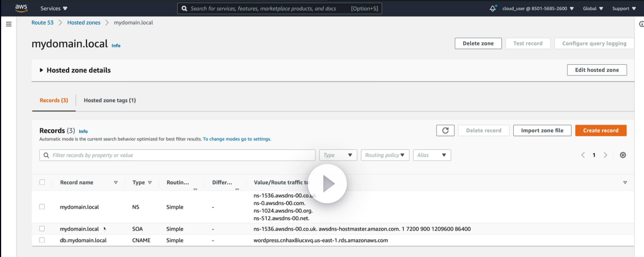Select the SOA record checkbox
The image size is (644, 257).
42,229
